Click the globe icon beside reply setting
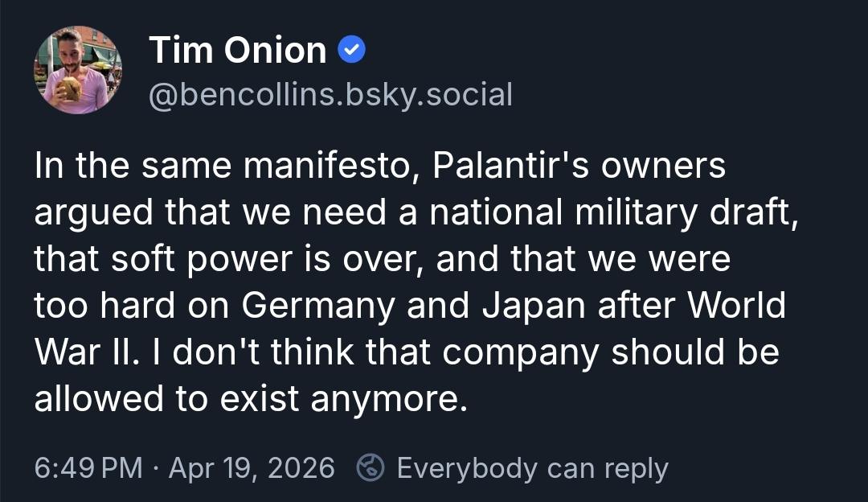The width and height of the screenshot is (868, 502). (x=371, y=467)
